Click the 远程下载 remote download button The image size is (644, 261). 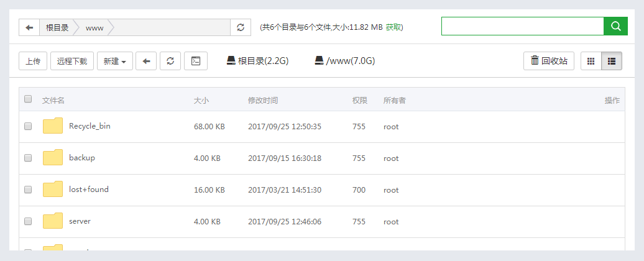(x=72, y=61)
